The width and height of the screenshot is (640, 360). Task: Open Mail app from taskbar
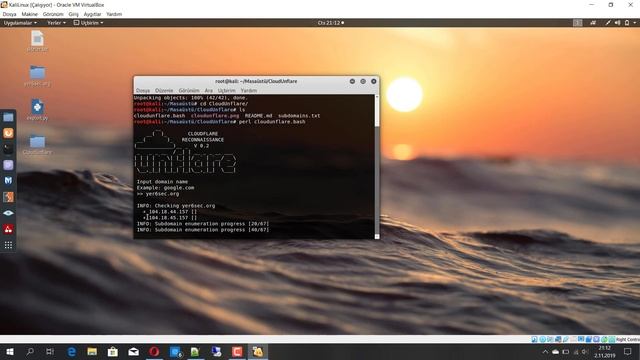[x=133, y=351]
